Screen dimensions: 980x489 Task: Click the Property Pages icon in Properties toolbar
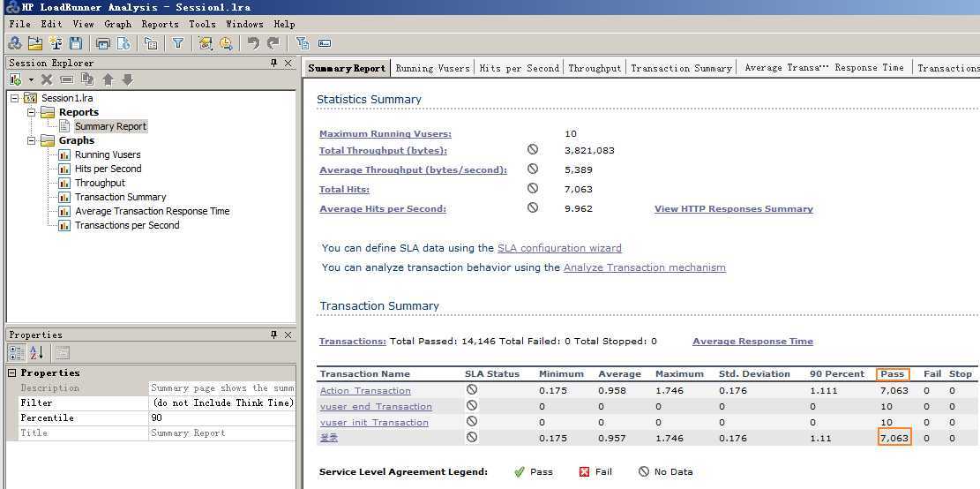[x=63, y=353]
